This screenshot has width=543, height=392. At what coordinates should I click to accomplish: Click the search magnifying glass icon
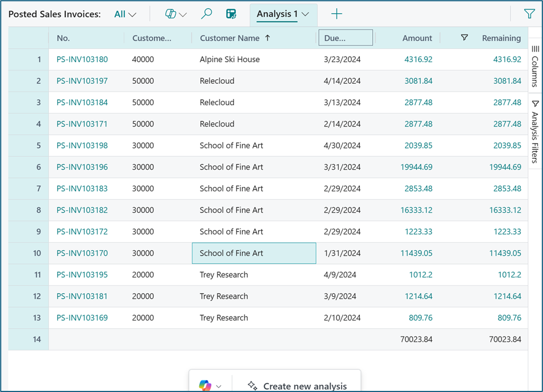[206, 14]
